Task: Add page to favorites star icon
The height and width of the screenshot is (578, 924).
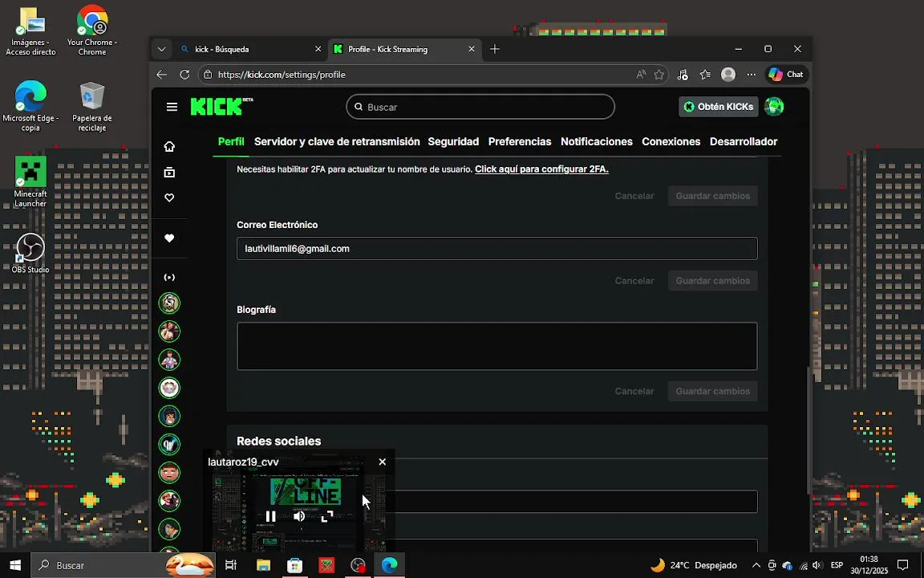Action: [659, 75]
